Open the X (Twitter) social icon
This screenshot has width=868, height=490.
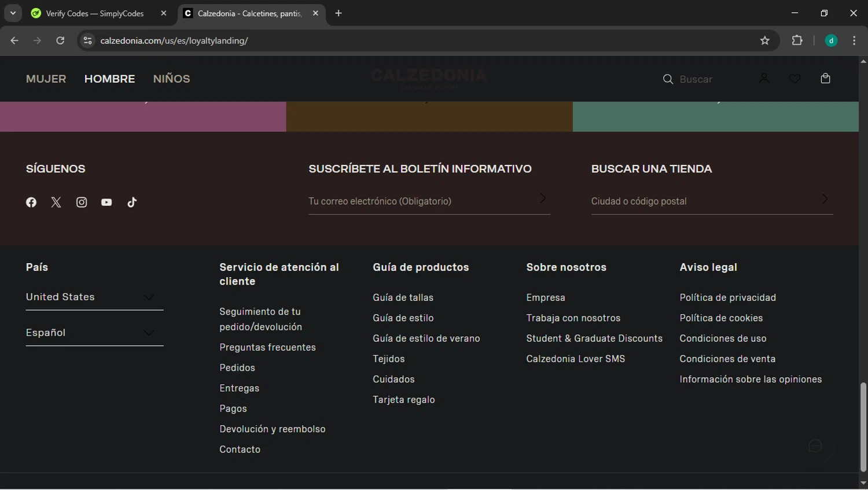(x=56, y=202)
